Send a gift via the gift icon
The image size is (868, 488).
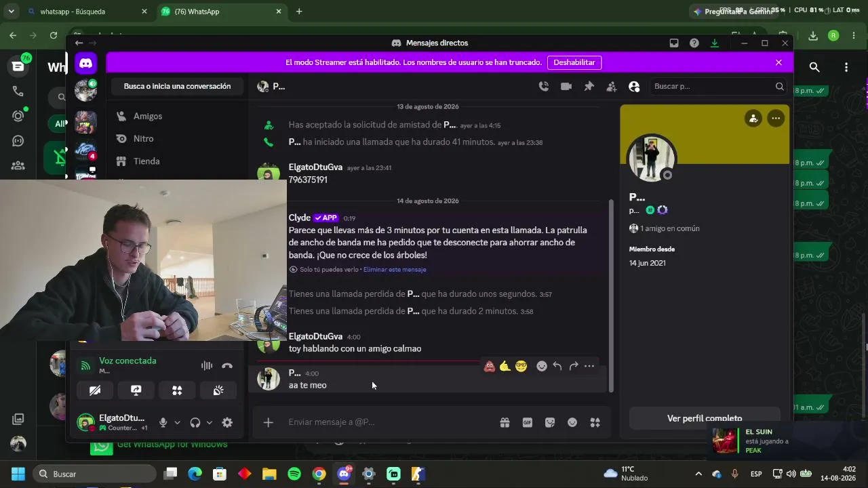[505, 422]
